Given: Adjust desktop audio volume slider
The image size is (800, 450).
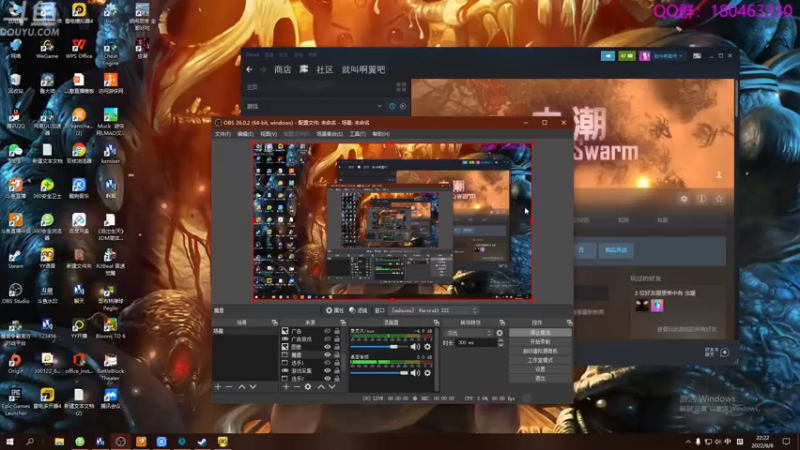Looking at the screenshot, I should [x=380, y=373].
